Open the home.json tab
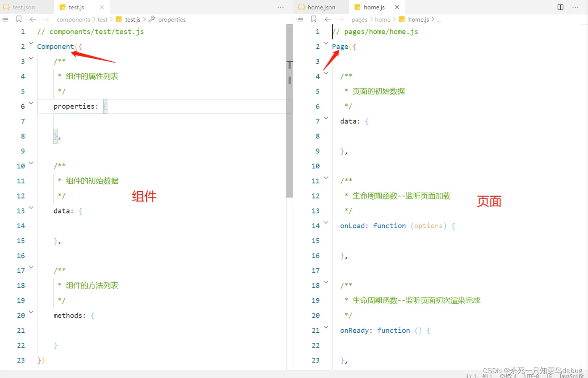Image resolution: width=588 pixels, height=378 pixels. 321,7
